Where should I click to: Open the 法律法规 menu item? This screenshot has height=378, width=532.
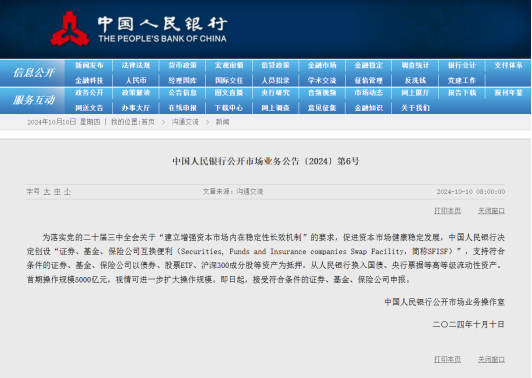click(x=136, y=65)
